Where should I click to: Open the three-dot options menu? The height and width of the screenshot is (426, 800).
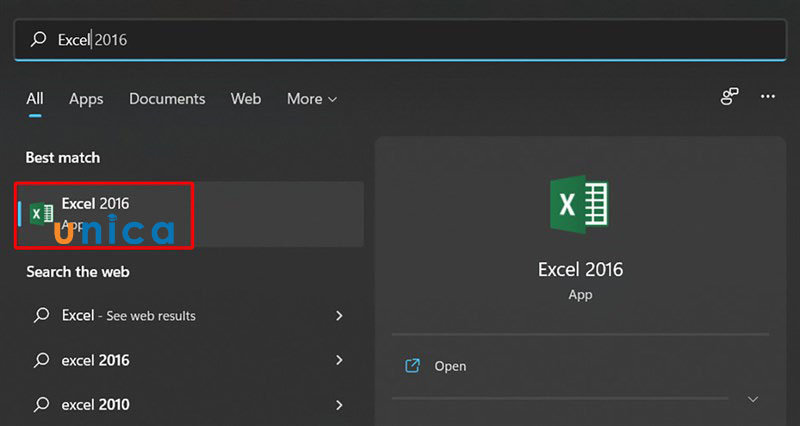(767, 96)
